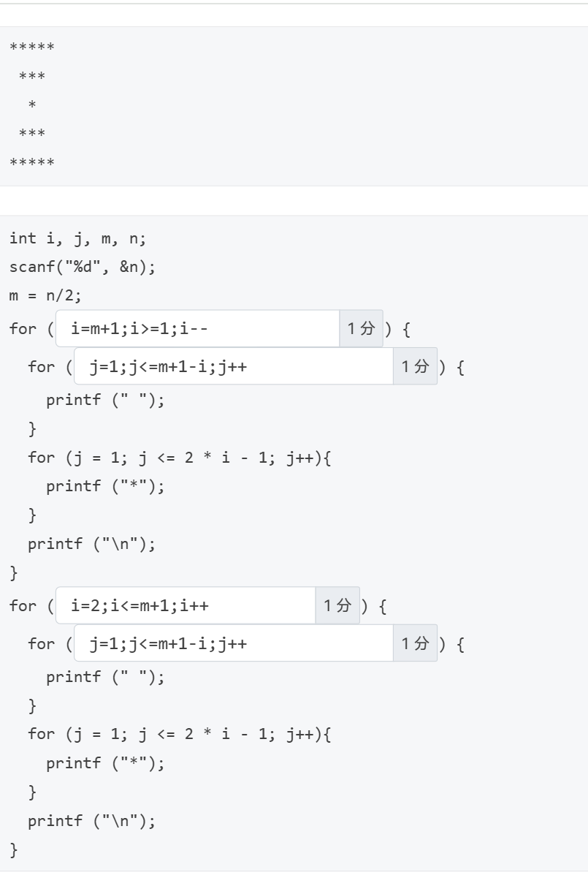Click the first printf (" "); statement

[x=106, y=399]
